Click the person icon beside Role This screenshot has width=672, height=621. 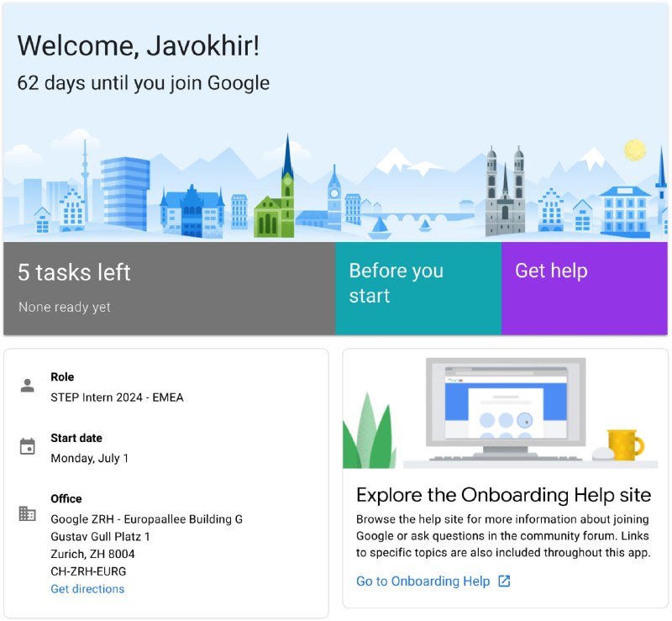tap(28, 386)
